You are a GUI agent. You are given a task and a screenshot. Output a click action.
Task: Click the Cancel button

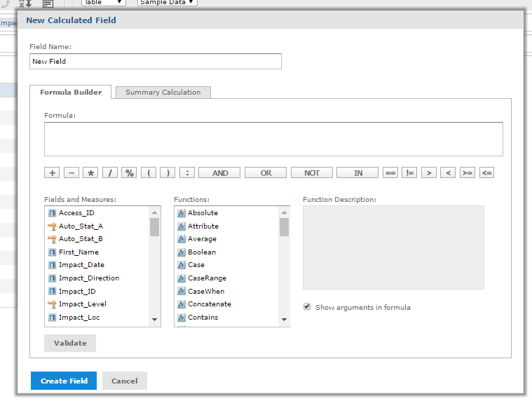(124, 381)
